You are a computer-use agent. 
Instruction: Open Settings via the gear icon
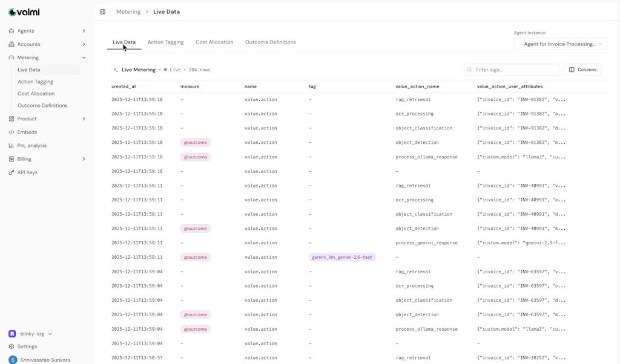coord(12,346)
